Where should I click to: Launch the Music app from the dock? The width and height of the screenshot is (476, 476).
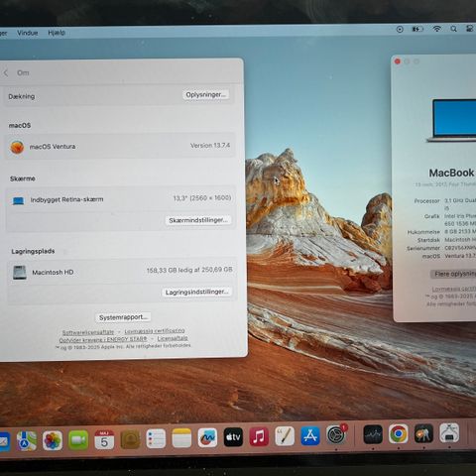[259, 436]
